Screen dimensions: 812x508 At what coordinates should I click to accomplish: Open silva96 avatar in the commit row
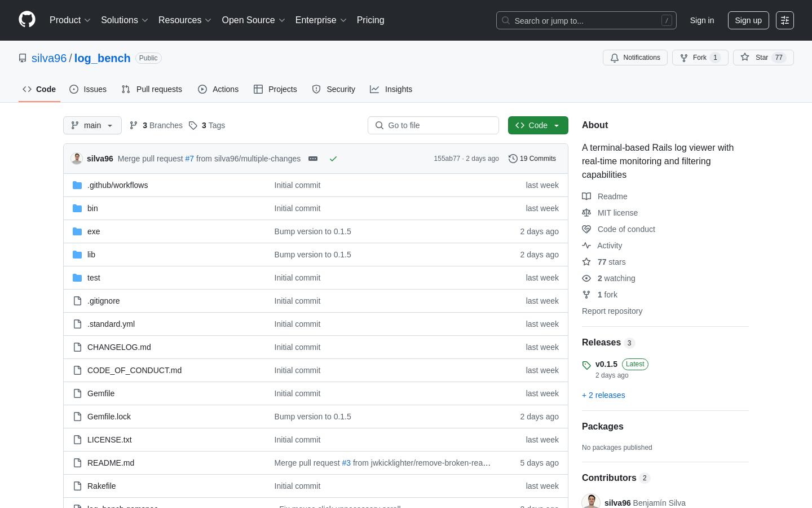(x=77, y=159)
